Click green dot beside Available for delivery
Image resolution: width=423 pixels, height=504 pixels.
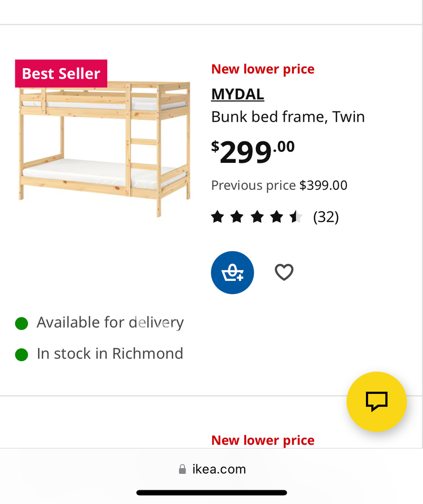tap(22, 323)
